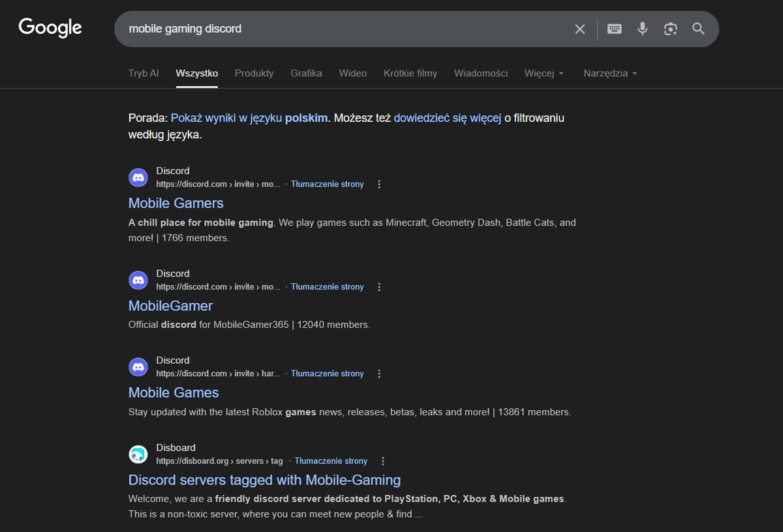The image size is (783, 532).
Task: Switch to Grafika tab
Action: (306, 73)
